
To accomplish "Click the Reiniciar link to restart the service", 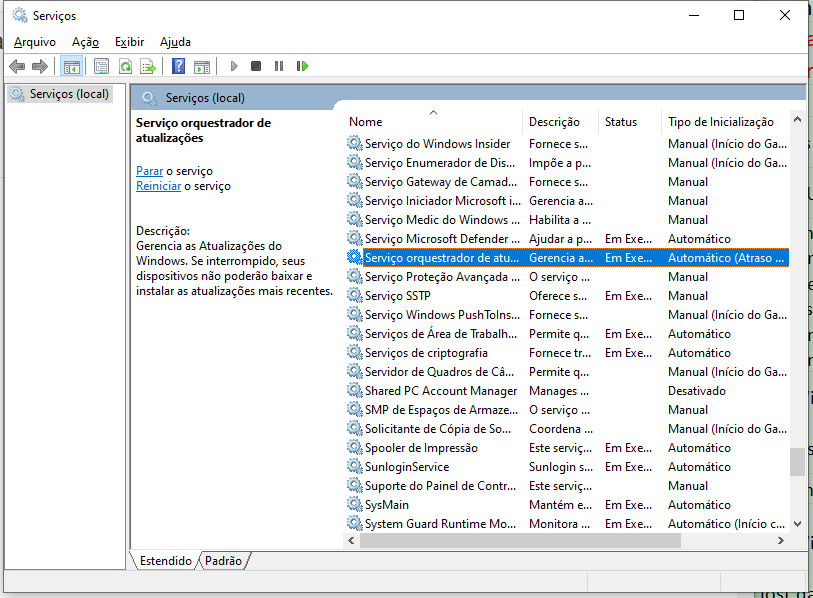I will (158, 186).
